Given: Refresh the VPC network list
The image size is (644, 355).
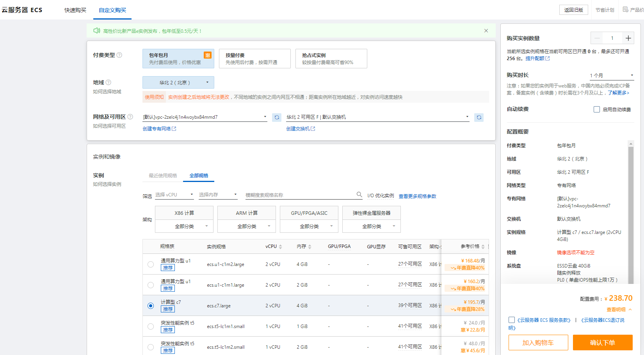Looking at the screenshot, I should (x=277, y=117).
